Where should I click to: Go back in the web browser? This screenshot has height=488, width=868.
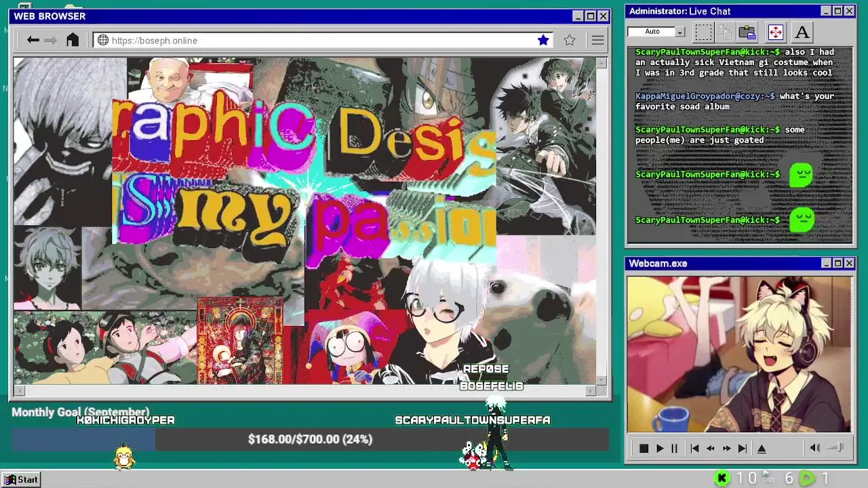[33, 41]
